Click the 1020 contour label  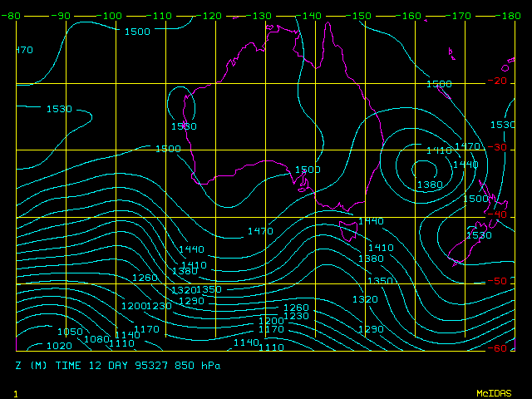[59, 346]
